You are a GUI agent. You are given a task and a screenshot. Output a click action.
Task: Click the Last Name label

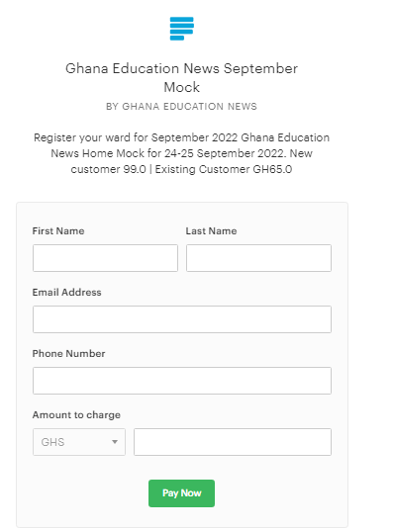coord(211,231)
